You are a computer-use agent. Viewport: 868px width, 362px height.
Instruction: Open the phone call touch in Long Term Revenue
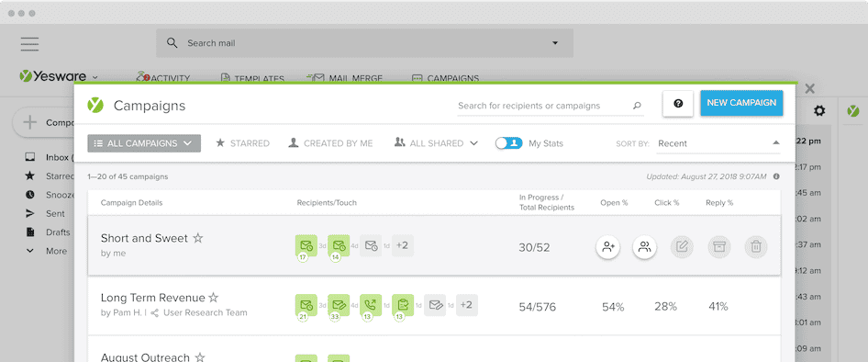pos(371,305)
